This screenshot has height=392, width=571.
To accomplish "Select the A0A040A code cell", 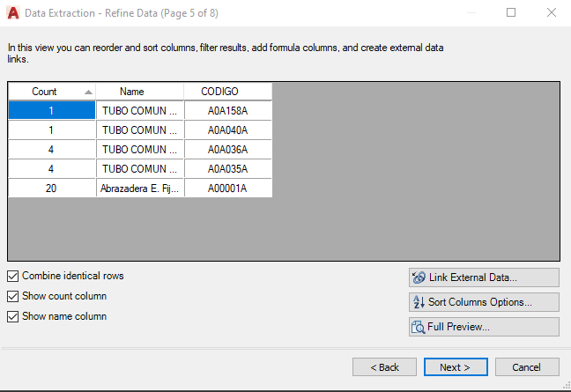I will click(228, 130).
